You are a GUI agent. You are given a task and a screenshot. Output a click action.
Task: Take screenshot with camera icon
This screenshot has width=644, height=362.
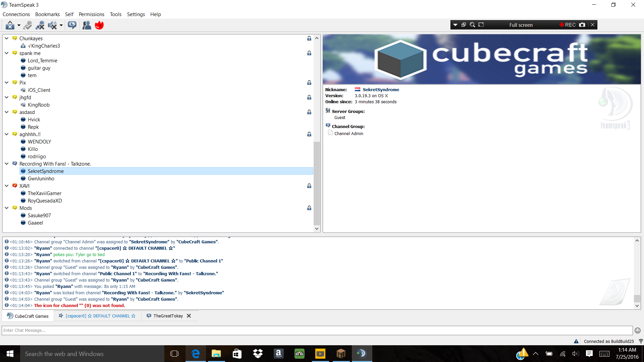click(x=582, y=25)
